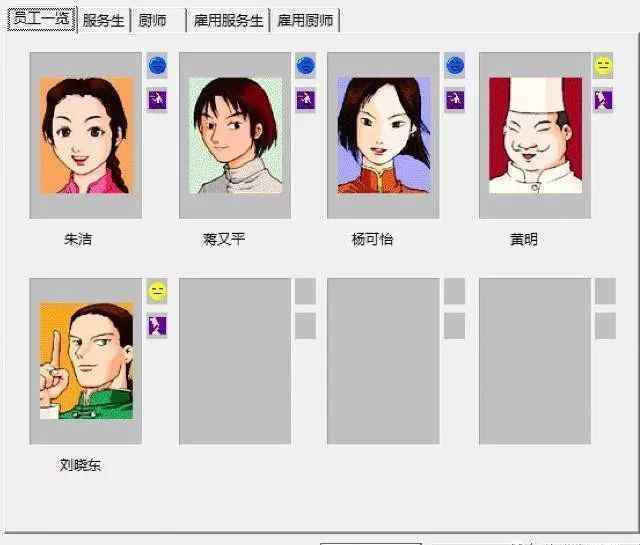This screenshot has width=640, height=545.
Task: Open the 厨师 tab
Action: [x=158, y=20]
